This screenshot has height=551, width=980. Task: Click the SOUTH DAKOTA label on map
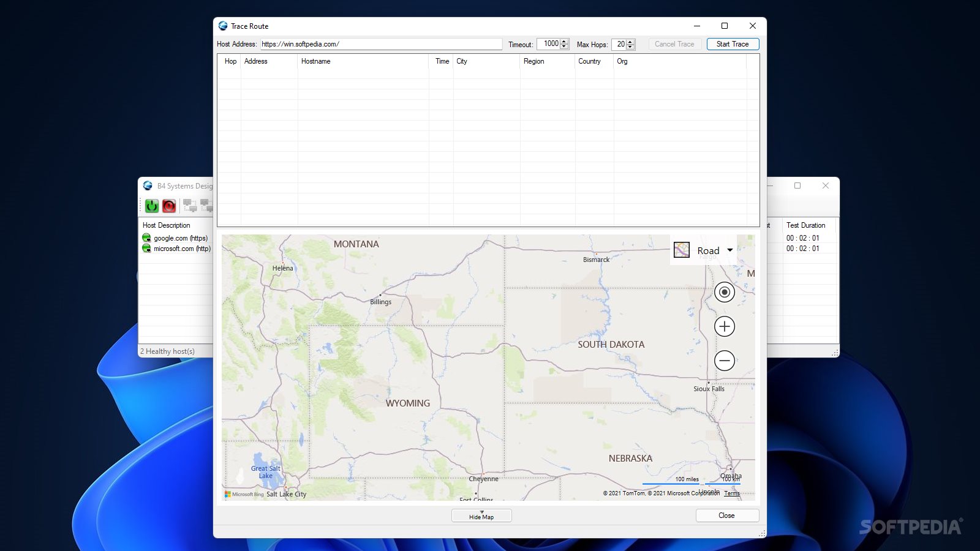tap(611, 345)
